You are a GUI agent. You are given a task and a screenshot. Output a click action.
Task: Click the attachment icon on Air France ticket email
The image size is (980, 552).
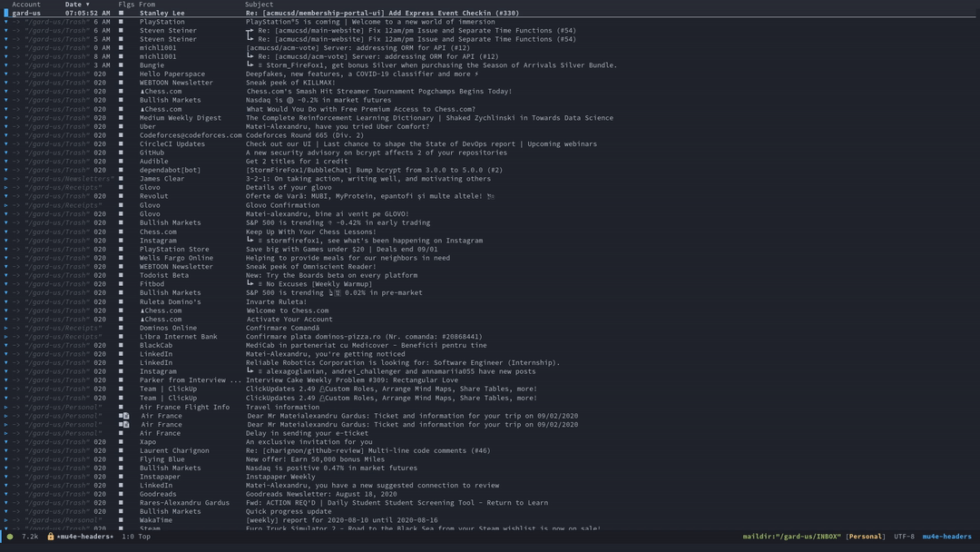coord(126,415)
